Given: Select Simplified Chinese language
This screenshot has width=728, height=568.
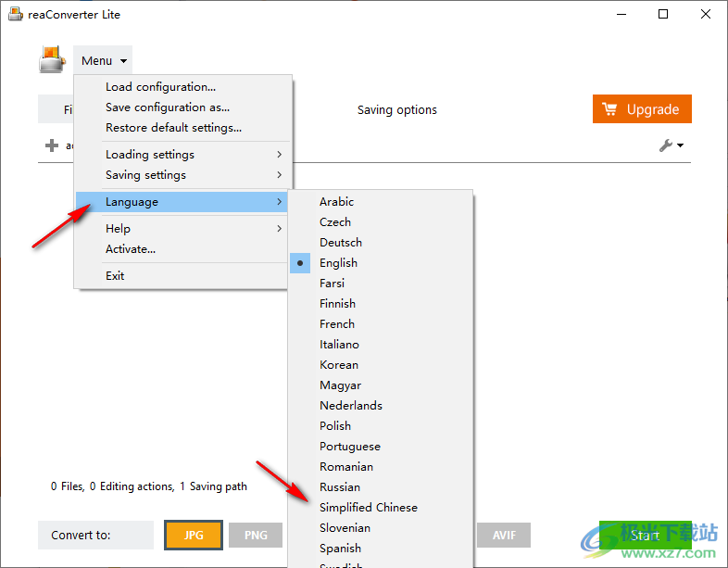Looking at the screenshot, I should tap(381, 508).
